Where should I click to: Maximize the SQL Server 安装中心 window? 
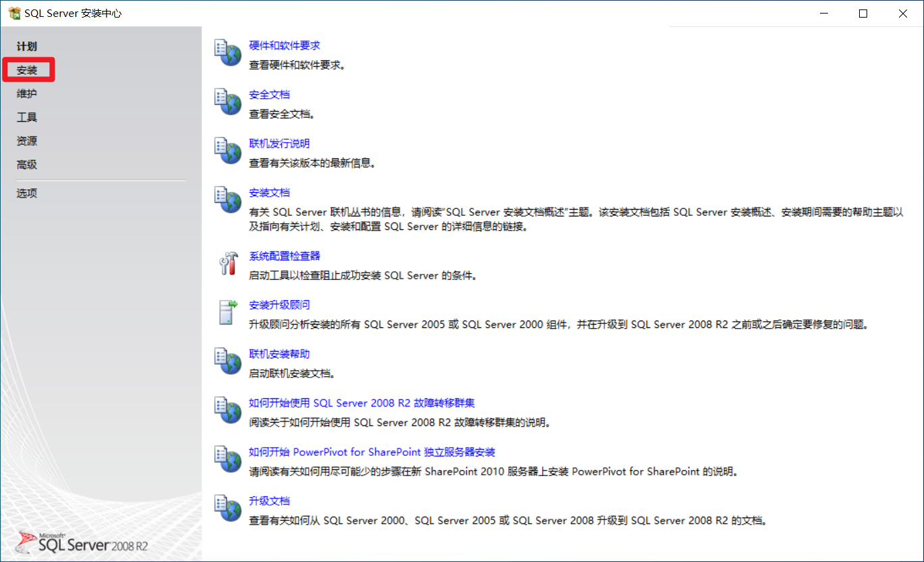pyautogui.click(x=863, y=14)
